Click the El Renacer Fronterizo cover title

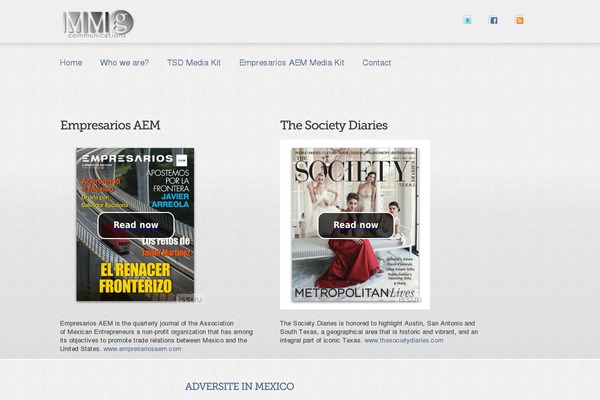click(135, 278)
